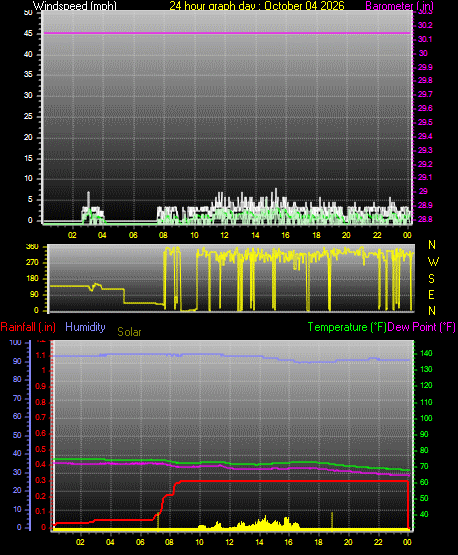Click the "360" wind direction axis value
Screen dimensions: 458x555
coord(33,247)
